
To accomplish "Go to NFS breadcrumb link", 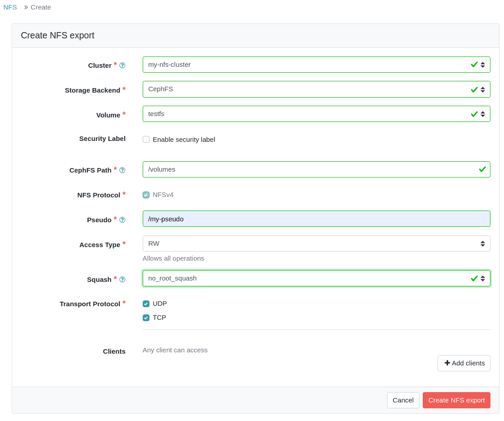I will [x=10, y=7].
